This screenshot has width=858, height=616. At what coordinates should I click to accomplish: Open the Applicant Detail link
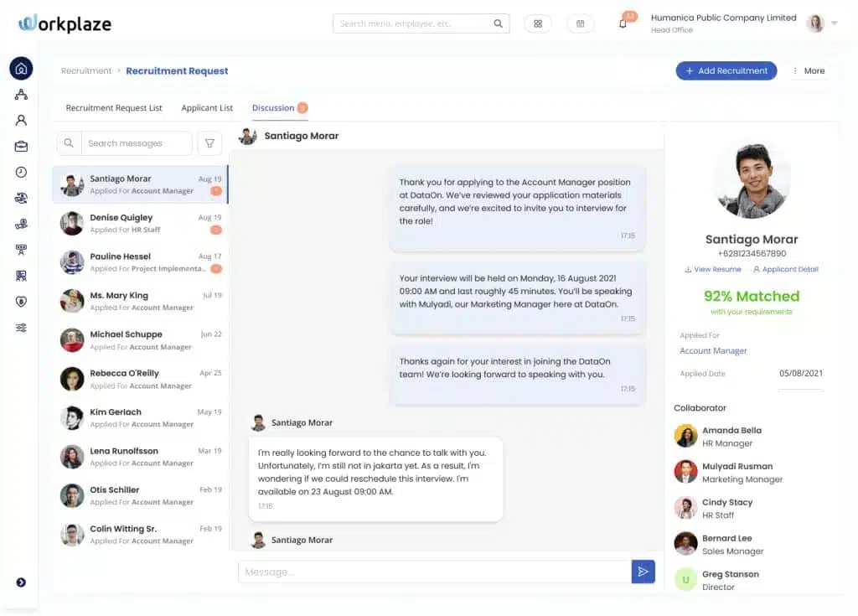(x=785, y=269)
